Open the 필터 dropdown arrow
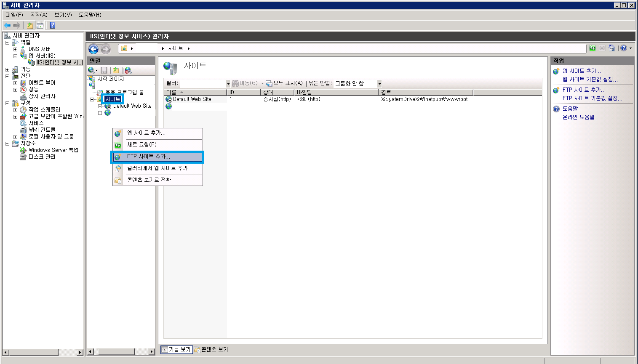 (x=228, y=83)
